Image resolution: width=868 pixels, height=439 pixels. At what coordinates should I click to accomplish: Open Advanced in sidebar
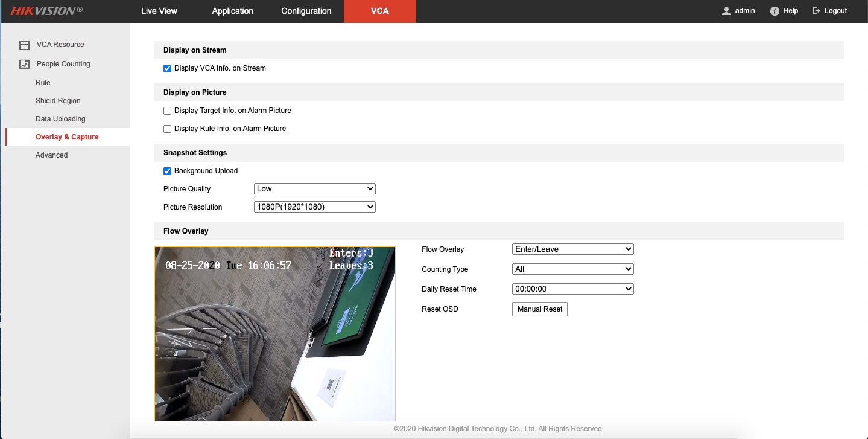coord(52,155)
